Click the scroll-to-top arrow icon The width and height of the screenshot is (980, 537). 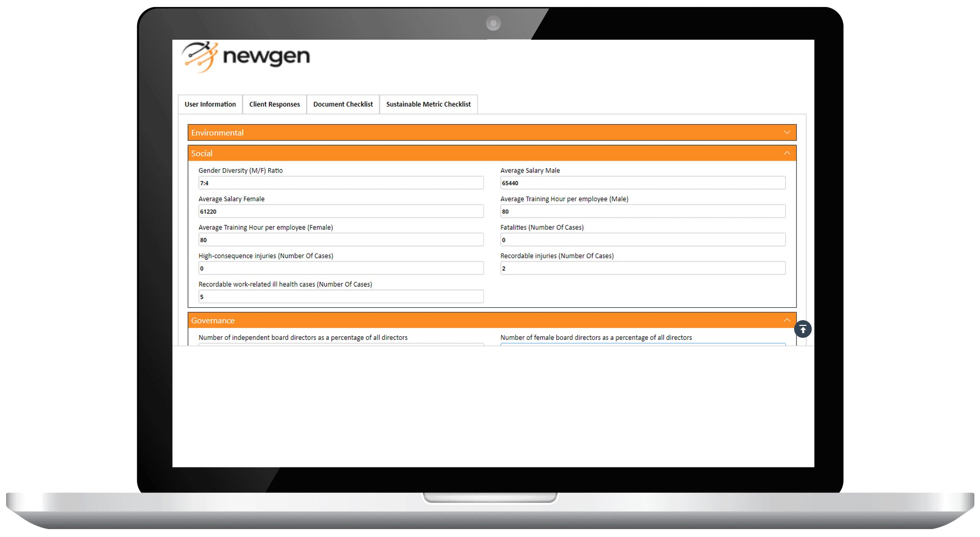[803, 329]
